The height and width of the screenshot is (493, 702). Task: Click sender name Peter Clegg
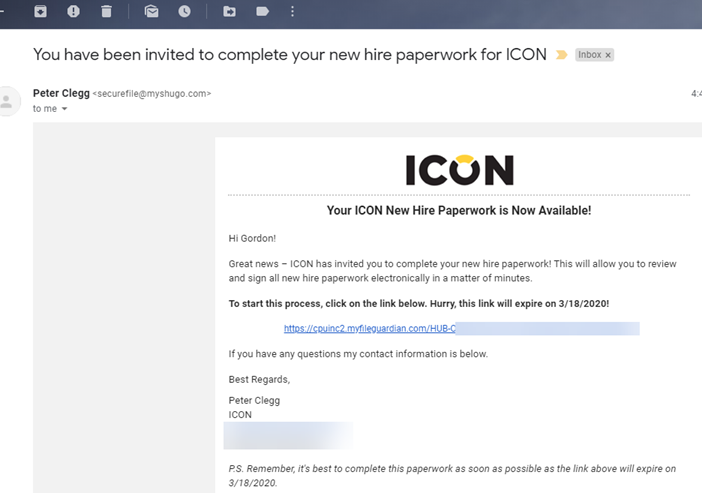[61, 93]
